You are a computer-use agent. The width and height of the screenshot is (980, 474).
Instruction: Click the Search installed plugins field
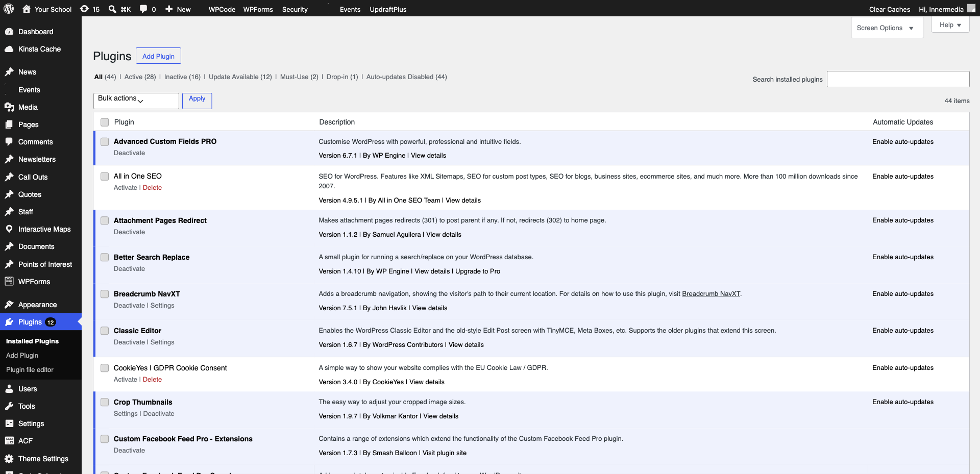coord(898,79)
